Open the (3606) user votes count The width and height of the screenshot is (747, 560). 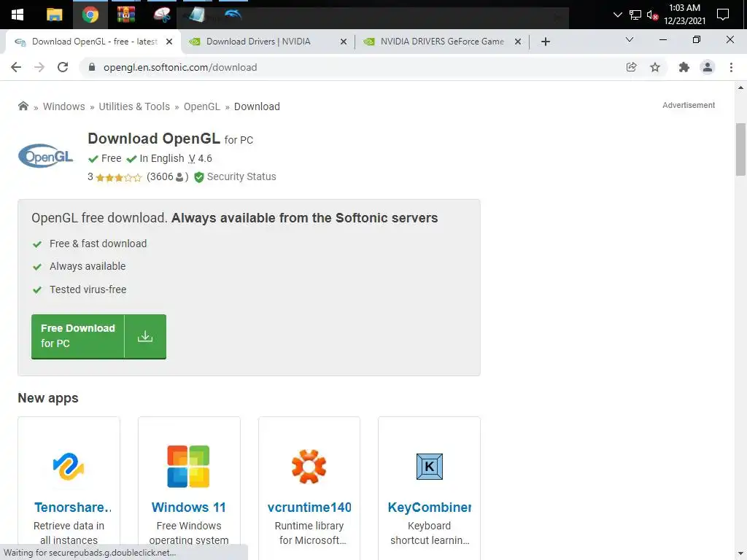tap(167, 176)
